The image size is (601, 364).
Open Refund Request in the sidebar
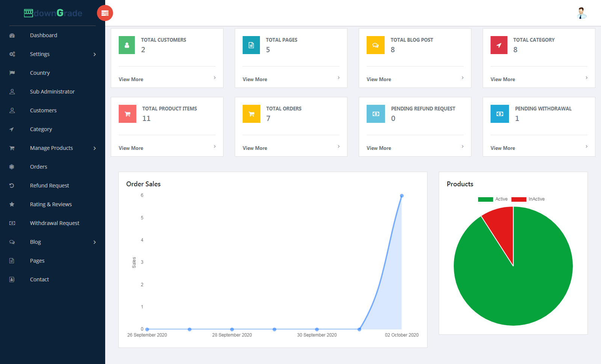point(49,186)
